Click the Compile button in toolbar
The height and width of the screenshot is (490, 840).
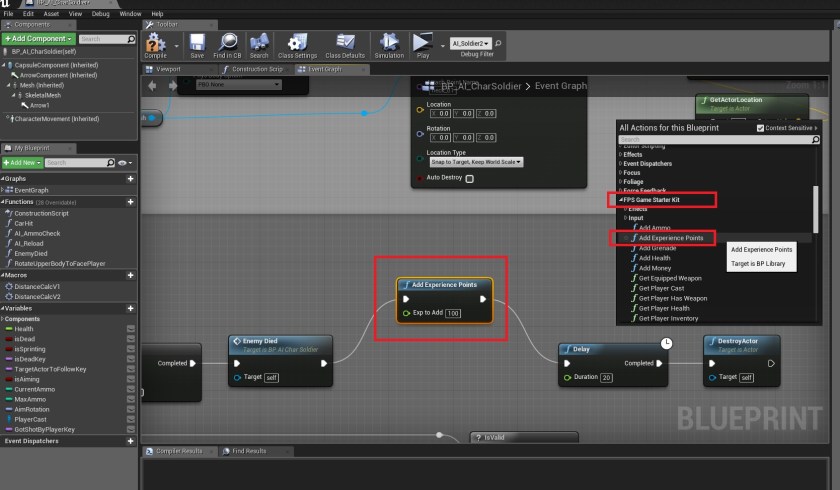point(155,45)
